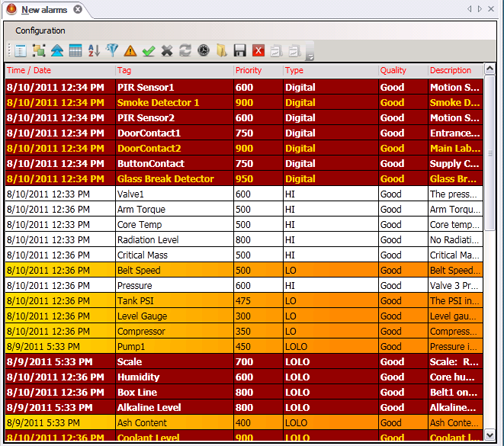Click the refresh arrows toolbar icon

tap(185, 51)
